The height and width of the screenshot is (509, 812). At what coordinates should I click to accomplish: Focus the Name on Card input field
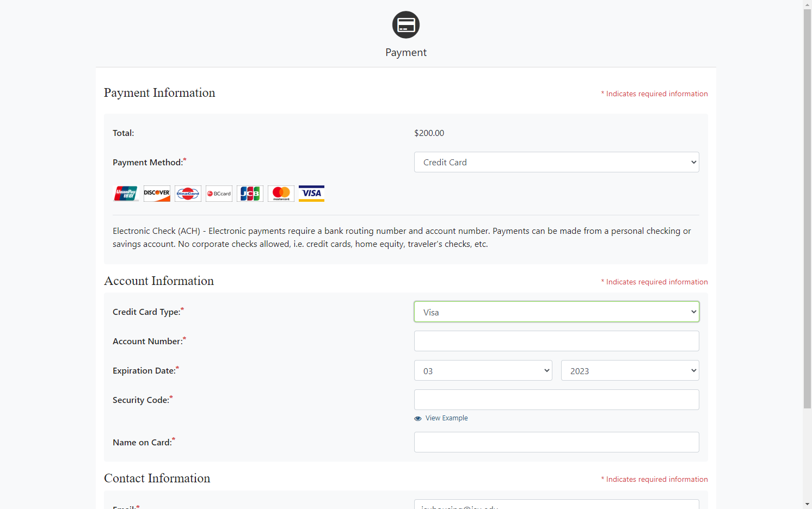(557, 442)
